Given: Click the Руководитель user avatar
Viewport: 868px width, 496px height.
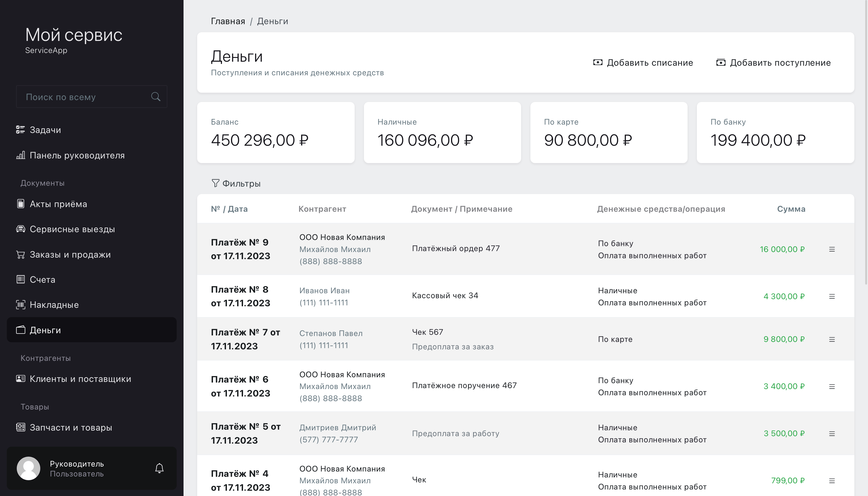Looking at the screenshot, I should 29,468.
